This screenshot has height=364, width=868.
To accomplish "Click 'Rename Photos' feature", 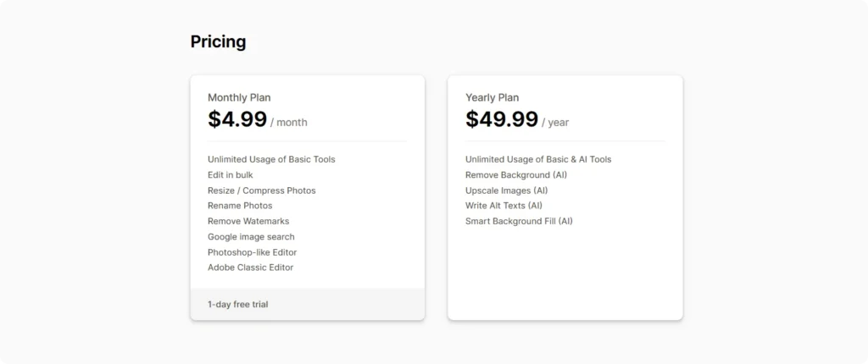I will (x=240, y=206).
